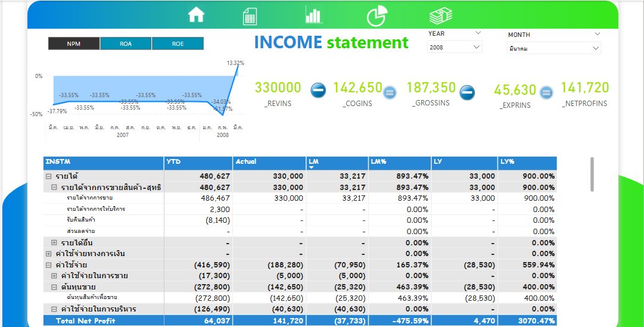Expand the ค่าใช้จ่ายในการขาย row

pos(54,276)
